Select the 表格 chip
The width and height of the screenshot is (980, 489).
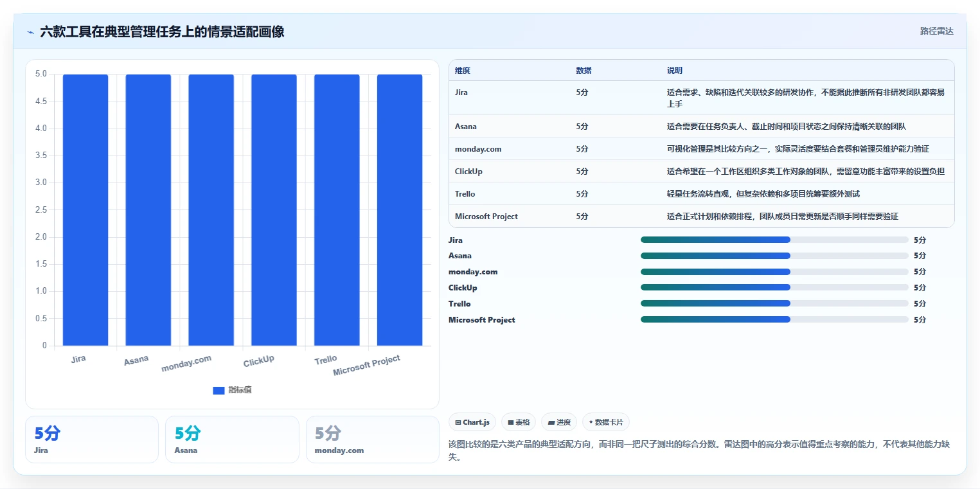pos(519,422)
